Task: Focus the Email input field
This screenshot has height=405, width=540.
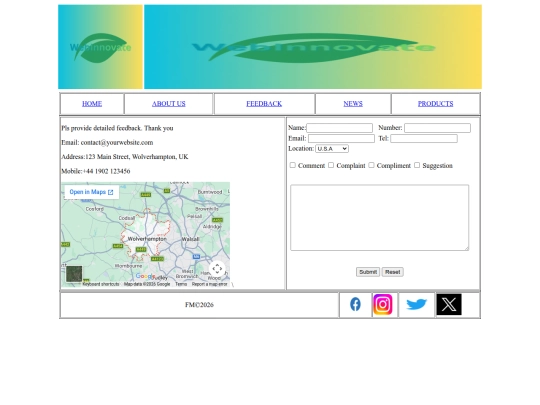Action: click(341, 138)
